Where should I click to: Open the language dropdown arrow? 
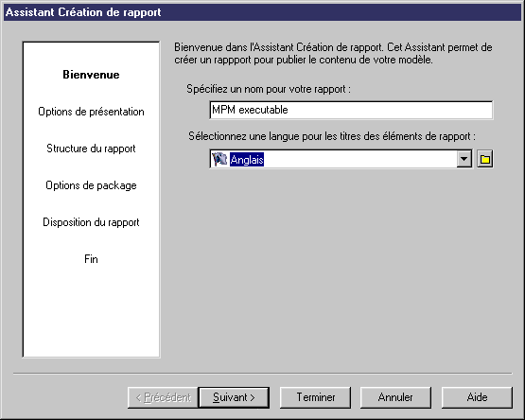464,159
